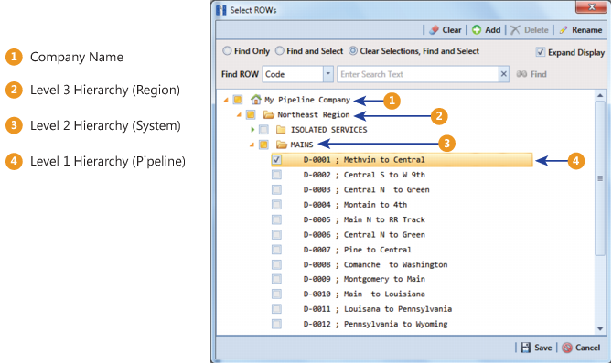612x364 pixels.
Task: Click the Save button label
Action: 542,348
